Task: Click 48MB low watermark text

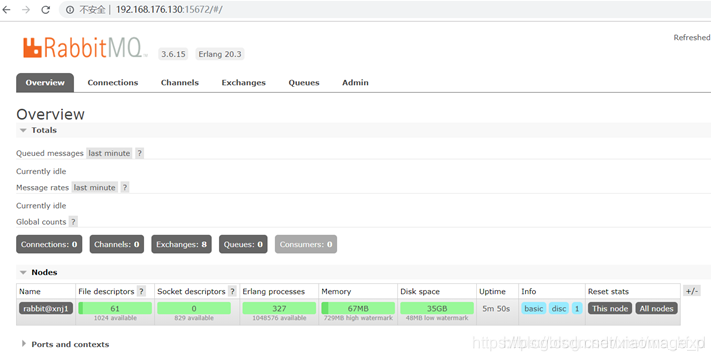Action: (x=437, y=318)
